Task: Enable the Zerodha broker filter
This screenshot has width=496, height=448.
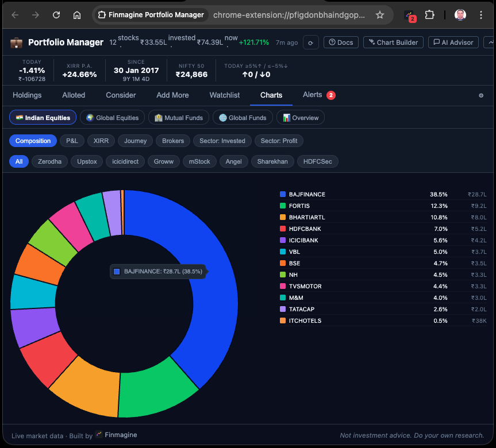Action: [49, 161]
